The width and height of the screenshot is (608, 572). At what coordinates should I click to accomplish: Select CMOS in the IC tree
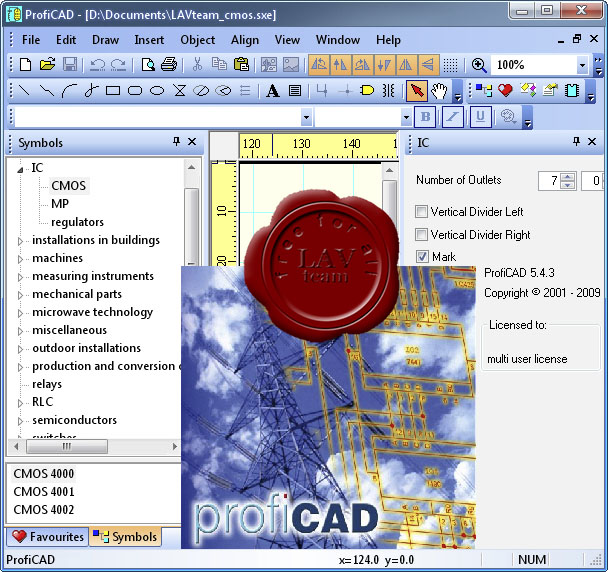coord(68,185)
